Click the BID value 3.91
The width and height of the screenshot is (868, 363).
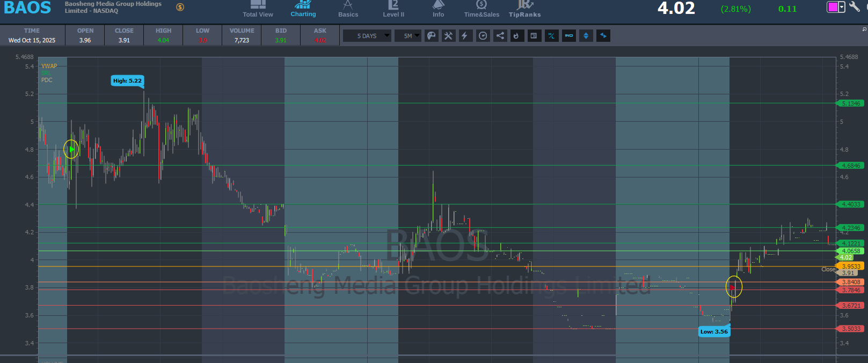[281, 40]
